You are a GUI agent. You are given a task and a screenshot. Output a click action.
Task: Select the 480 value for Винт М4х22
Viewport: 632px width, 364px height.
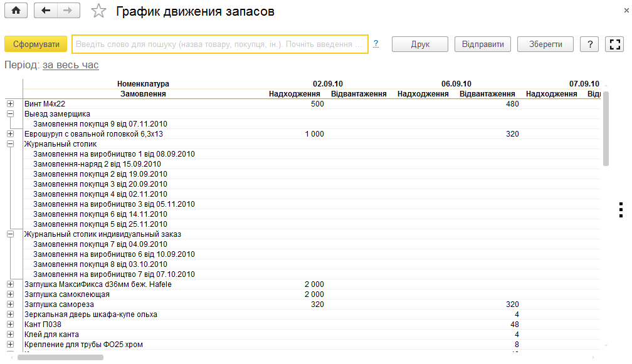click(x=512, y=104)
